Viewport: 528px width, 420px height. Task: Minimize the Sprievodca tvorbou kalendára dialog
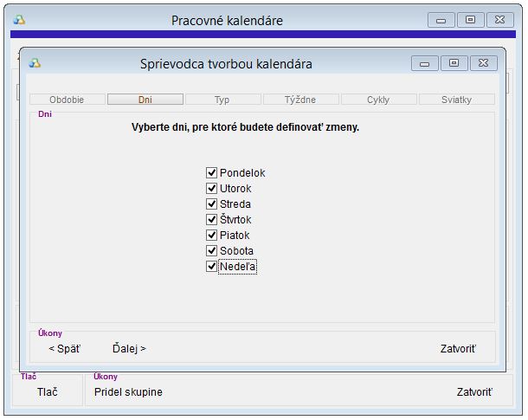tap(424, 63)
